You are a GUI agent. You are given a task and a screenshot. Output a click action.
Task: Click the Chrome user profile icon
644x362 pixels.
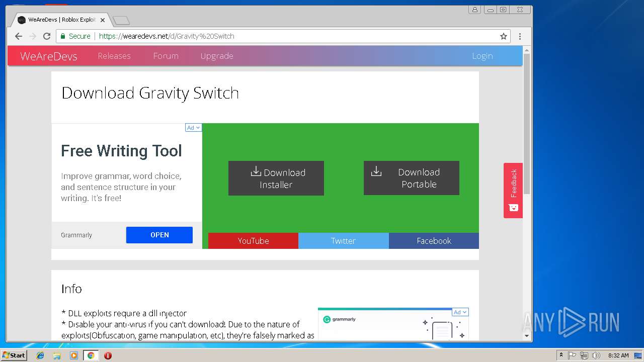pyautogui.click(x=474, y=10)
